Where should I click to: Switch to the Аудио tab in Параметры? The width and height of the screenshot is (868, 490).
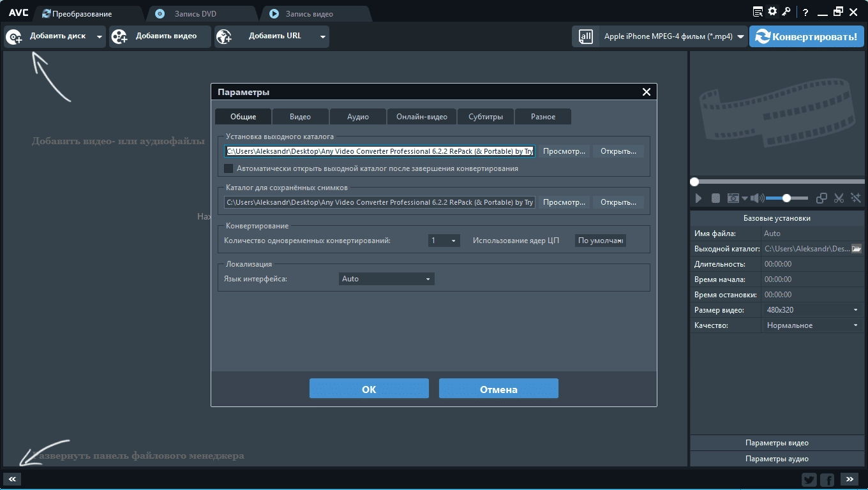[x=358, y=117]
